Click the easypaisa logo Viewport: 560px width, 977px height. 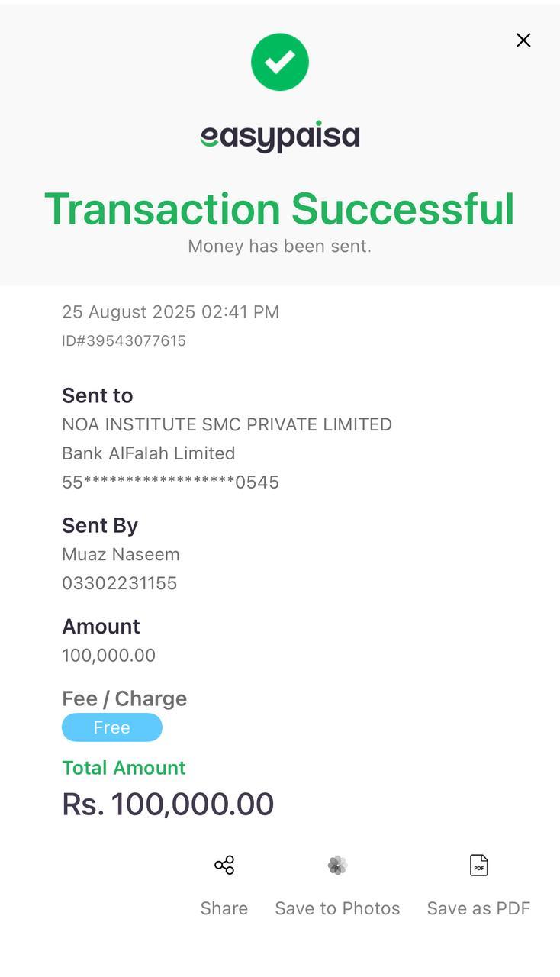(x=280, y=137)
